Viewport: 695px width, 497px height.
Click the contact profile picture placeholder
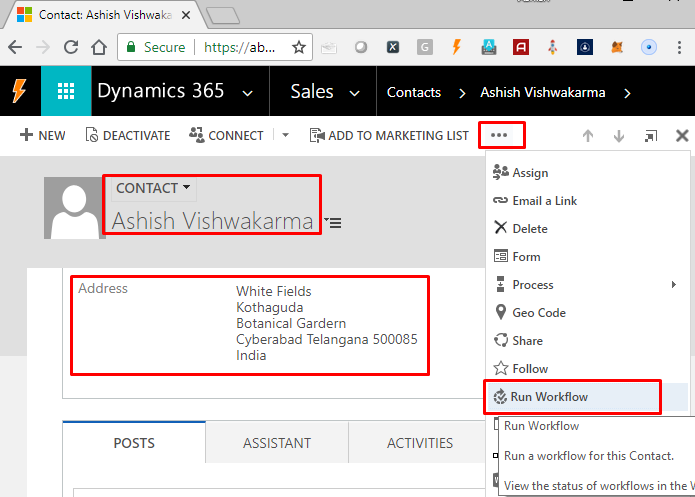pyautogui.click(x=74, y=208)
